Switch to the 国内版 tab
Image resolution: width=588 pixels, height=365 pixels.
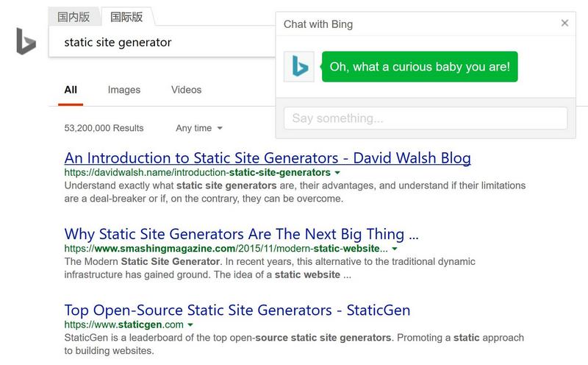coord(73,17)
